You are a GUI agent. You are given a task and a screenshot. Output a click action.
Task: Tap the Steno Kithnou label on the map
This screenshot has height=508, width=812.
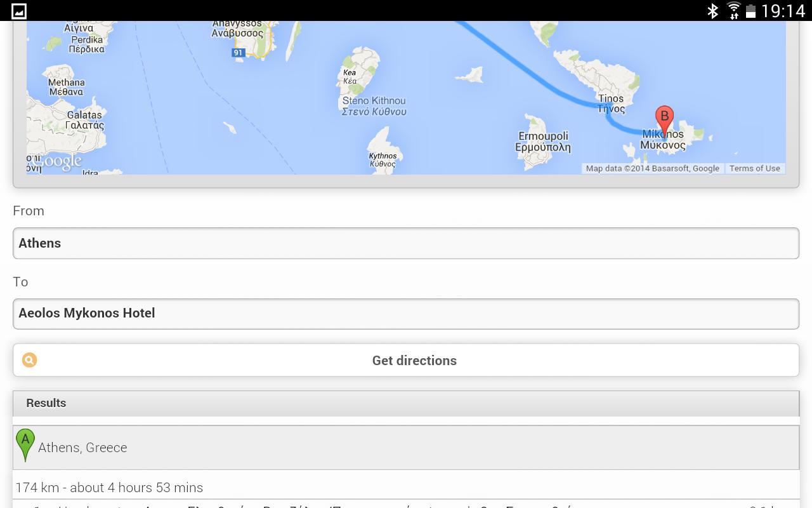374,106
